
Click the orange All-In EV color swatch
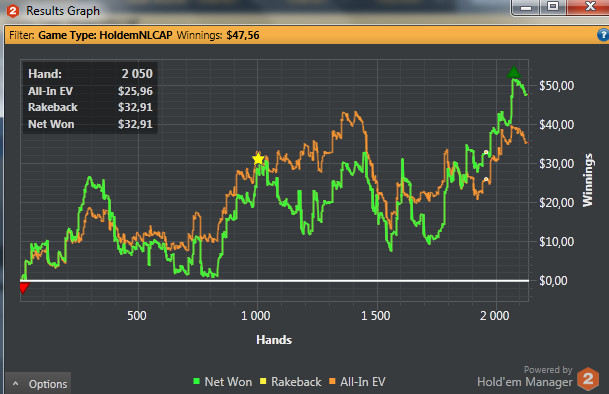pyautogui.click(x=332, y=381)
